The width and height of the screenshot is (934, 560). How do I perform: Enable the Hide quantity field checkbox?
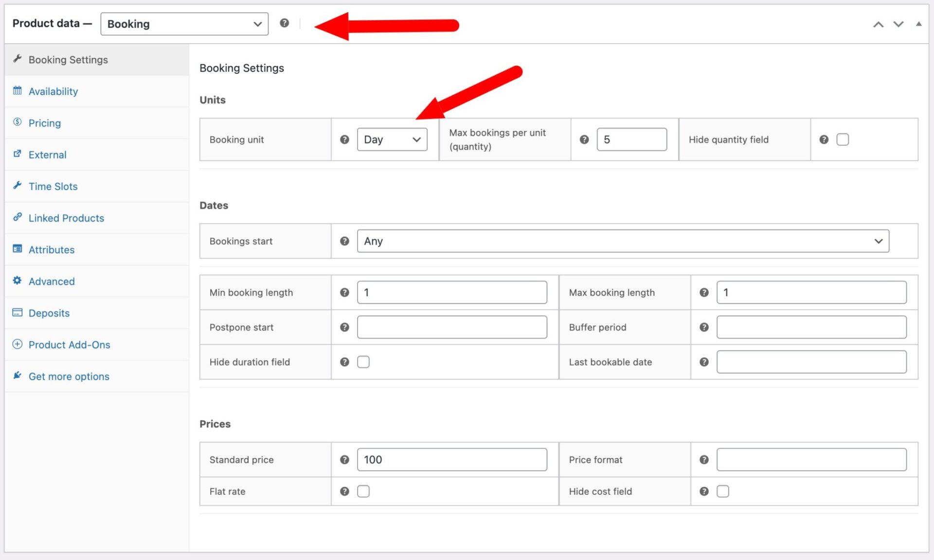pyautogui.click(x=842, y=139)
